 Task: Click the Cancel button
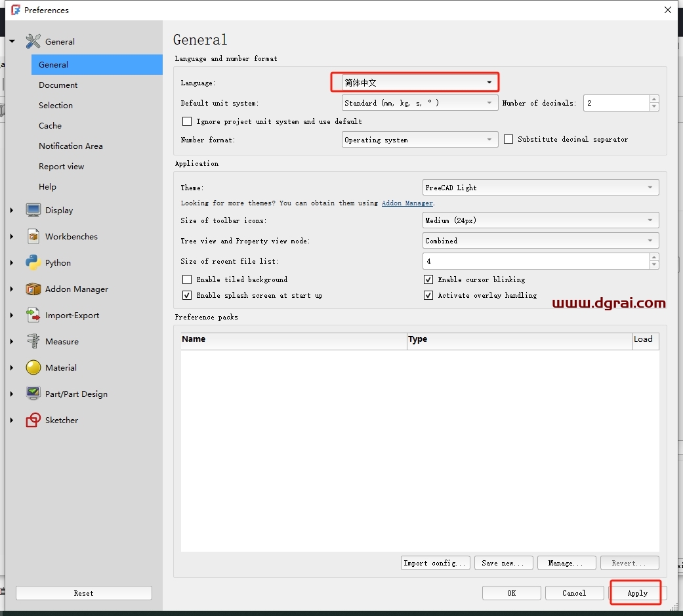574,593
